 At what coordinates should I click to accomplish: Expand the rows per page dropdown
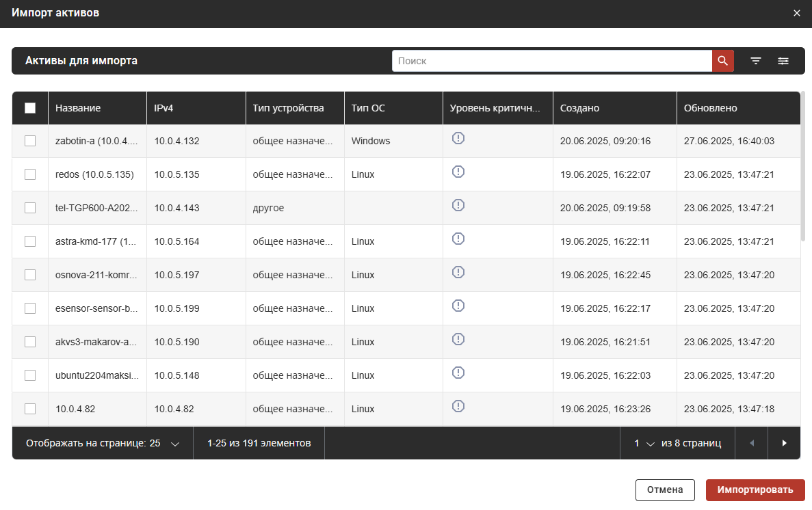point(174,444)
